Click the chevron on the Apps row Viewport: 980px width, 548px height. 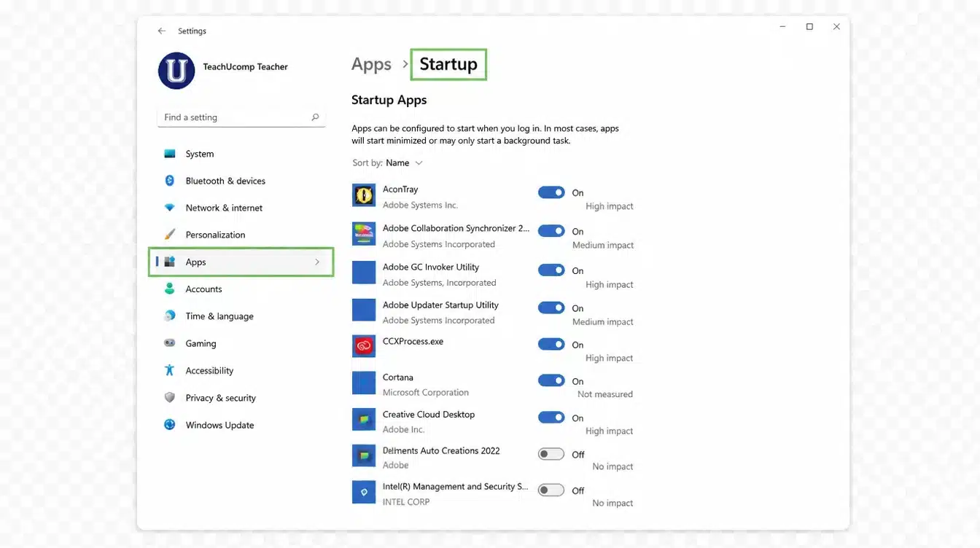317,262
